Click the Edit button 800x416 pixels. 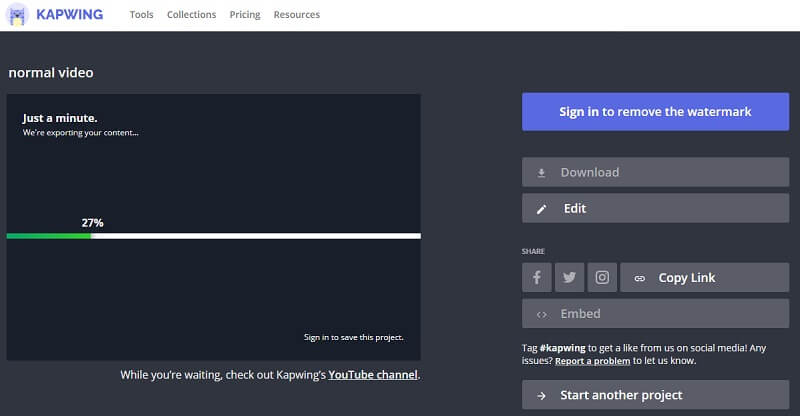(655, 208)
